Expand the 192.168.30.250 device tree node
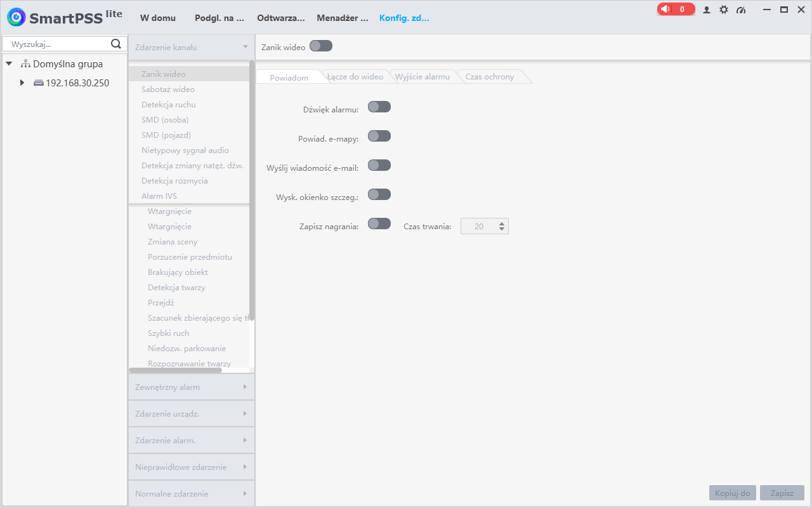Viewport: 812px width, 508px height. coord(22,83)
